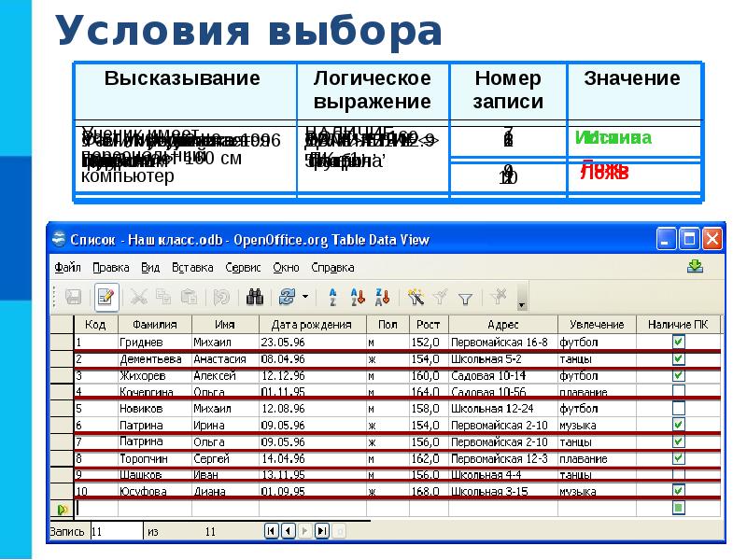Toggle Наличие ПК checkbox for Гриднев
This screenshot has width=747, height=560.
[679, 343]
